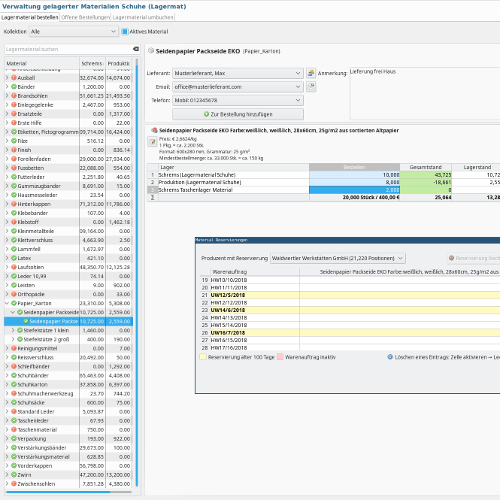
Task: Click the red status icon for Ausball
Action: click(x=14, y=78)
